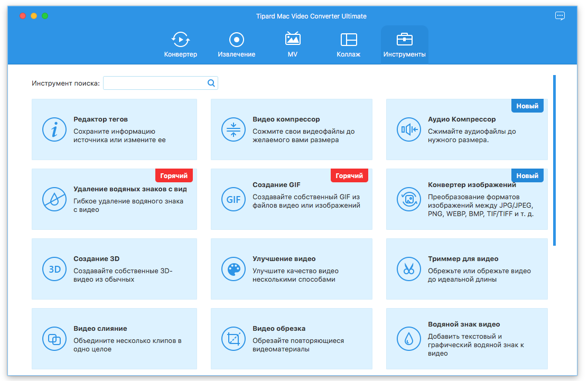
Task: Open the Водяной знак видео tool card
Action: click(x=466, y=339)
